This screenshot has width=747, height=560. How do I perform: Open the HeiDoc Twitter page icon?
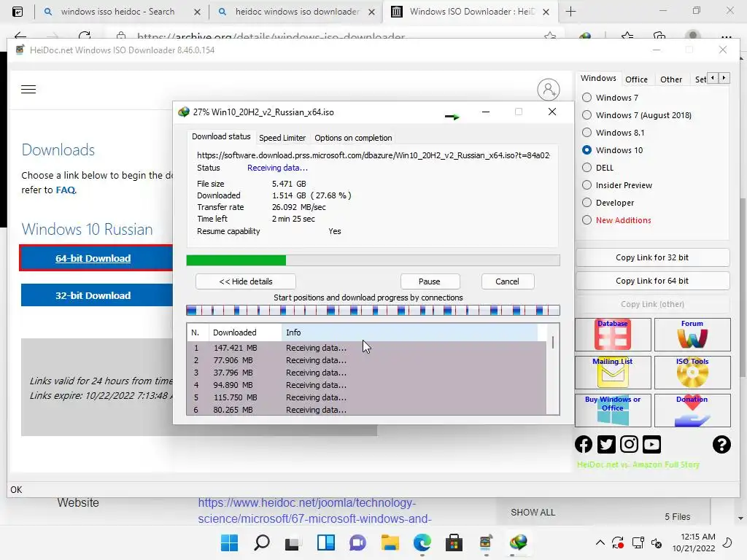click(606, 444)
